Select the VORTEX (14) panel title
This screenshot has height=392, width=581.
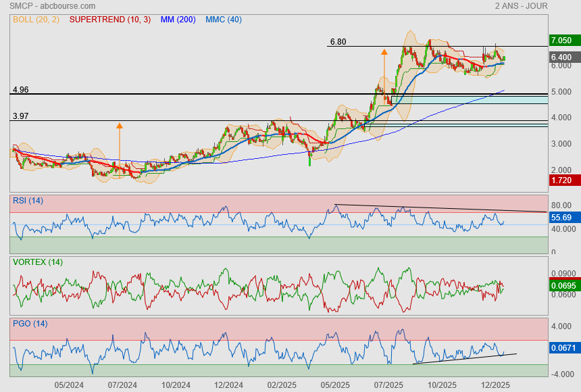[38, 262]
